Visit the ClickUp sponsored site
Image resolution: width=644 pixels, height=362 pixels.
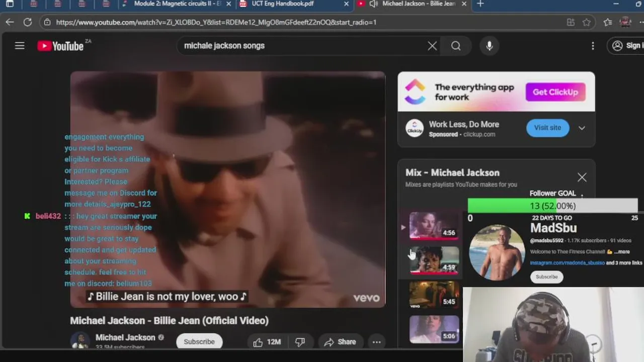[x=547, y=128]
